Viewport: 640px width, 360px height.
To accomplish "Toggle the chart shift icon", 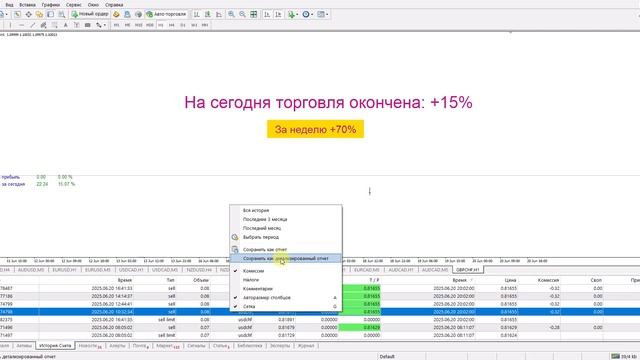I will pos(278,14).
